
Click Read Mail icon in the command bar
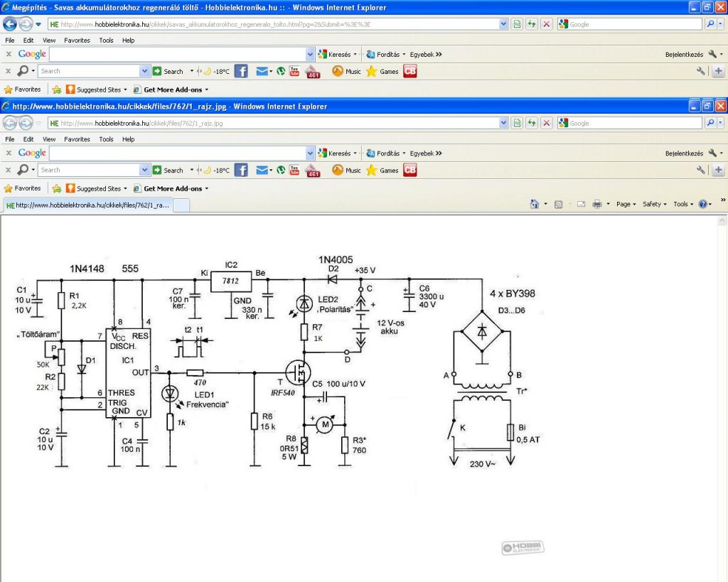(581, 204)
